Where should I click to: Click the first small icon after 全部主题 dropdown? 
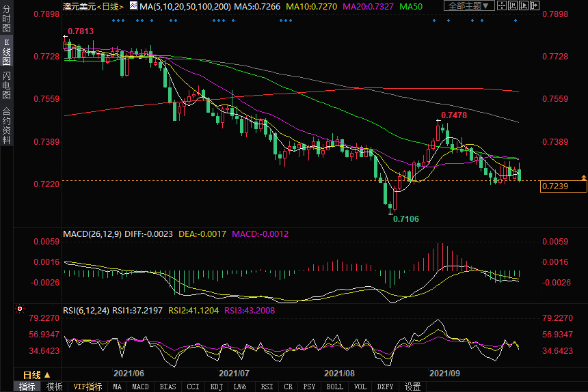coord(503,6)
